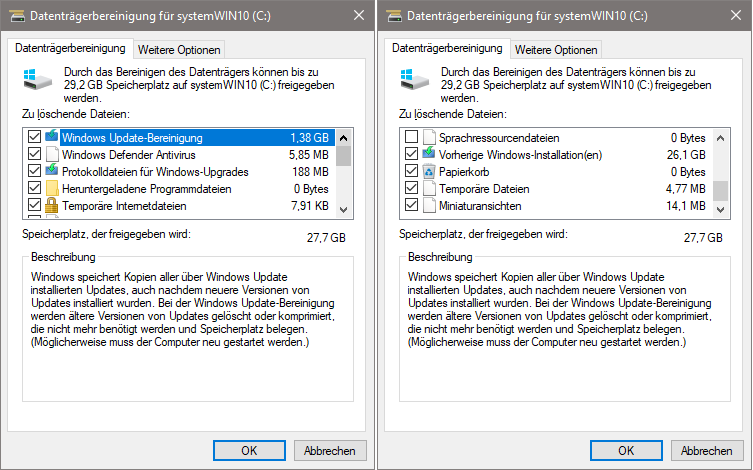Click the drive icon in left window header area
This screenshot has width=753, height=470.
[37, 79]
